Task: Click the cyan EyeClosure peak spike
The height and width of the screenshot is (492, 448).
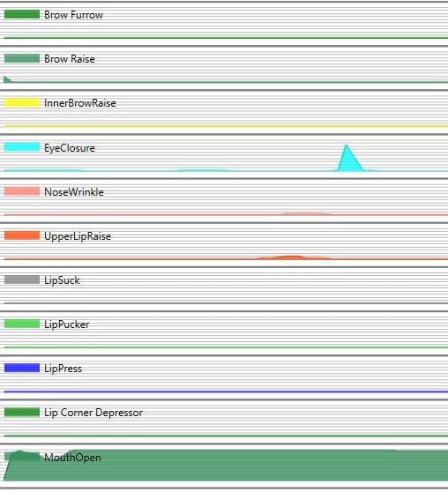Action: [x=349, y=160]
